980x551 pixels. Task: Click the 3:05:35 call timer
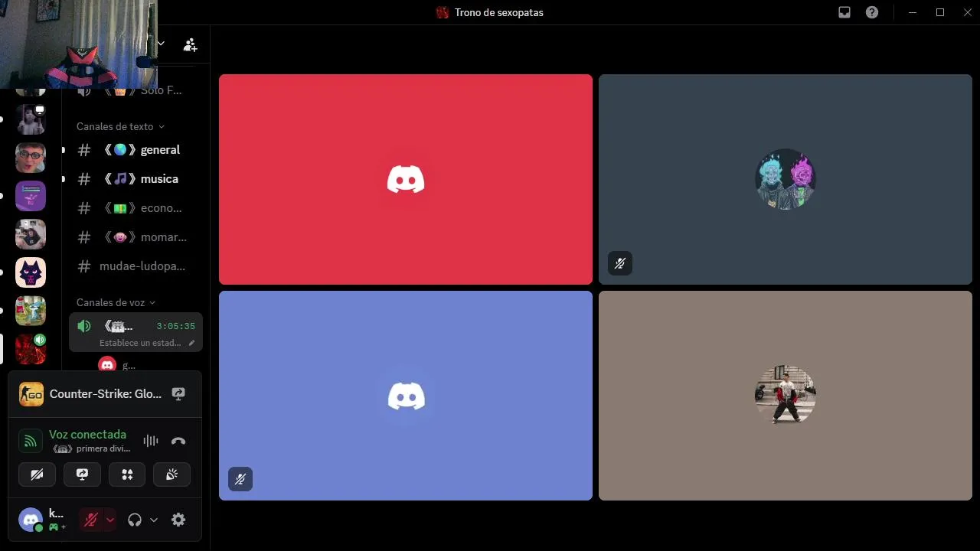click(x=175, y=326)
